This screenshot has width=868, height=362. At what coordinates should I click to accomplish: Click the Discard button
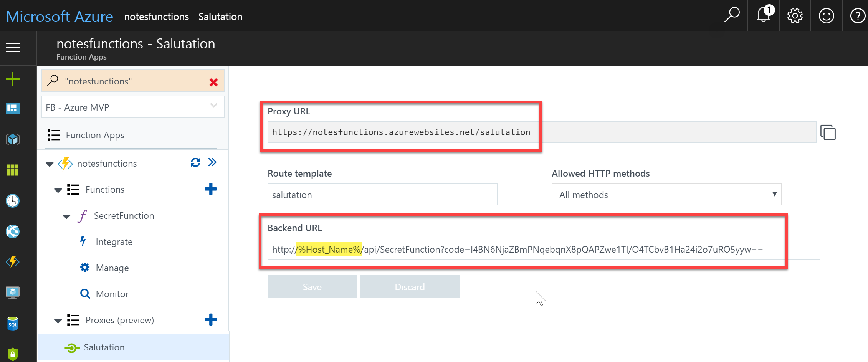410,287
